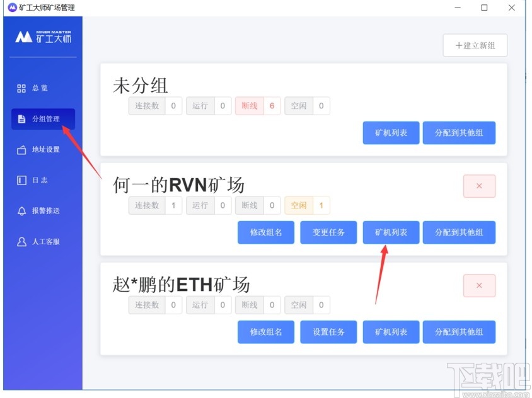The image size is (532, 398).
Task: Remove the 赵*鹏的ETH矿场 group
Action: pyautogui.click(x=479, y=285)
